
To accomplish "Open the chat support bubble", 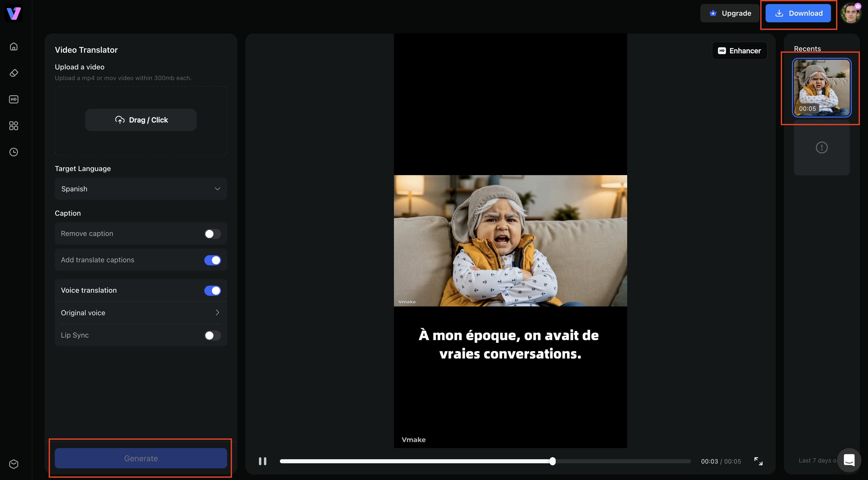I will click(x=849, y=460).
